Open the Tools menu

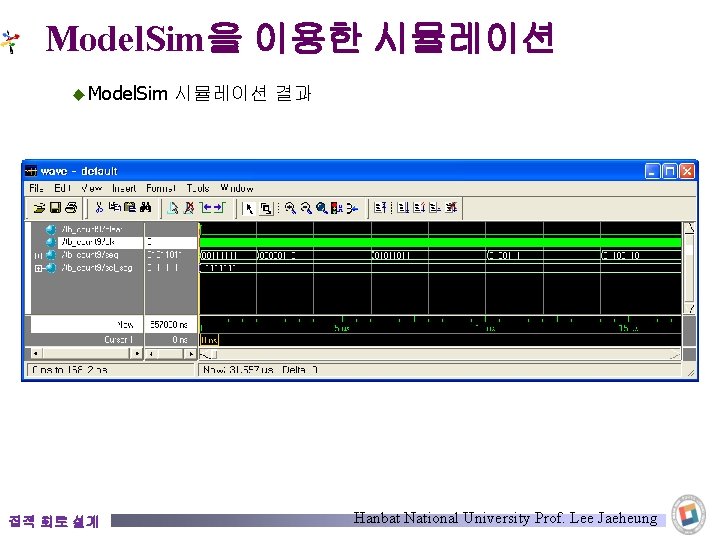tap(198, 188)
